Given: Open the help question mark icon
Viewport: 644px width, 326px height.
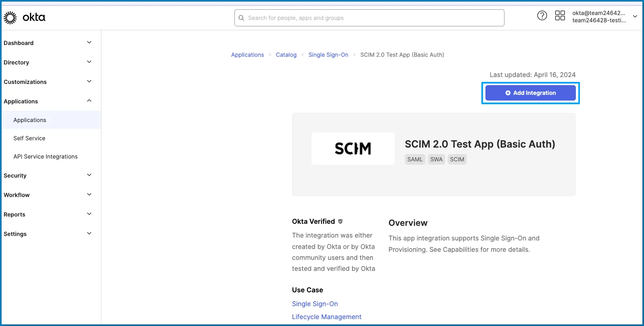Looking at the screenshot, I should tap(542, 16).
